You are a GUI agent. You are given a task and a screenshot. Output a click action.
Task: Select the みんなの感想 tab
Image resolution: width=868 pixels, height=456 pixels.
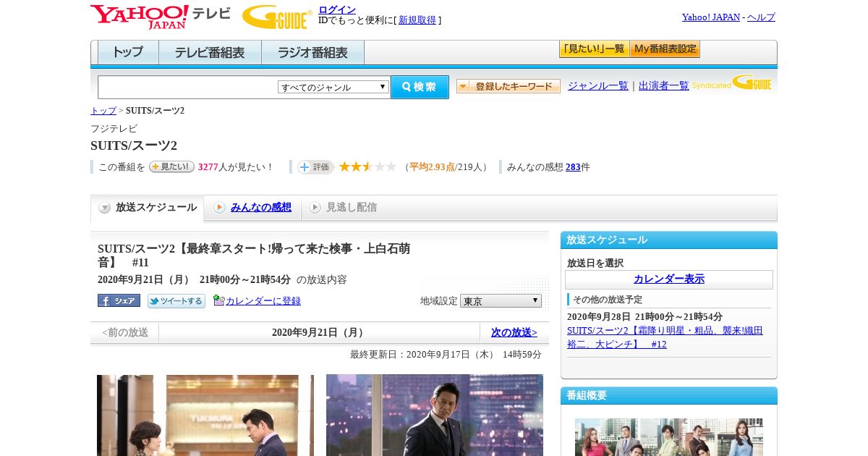coord(252,208)
